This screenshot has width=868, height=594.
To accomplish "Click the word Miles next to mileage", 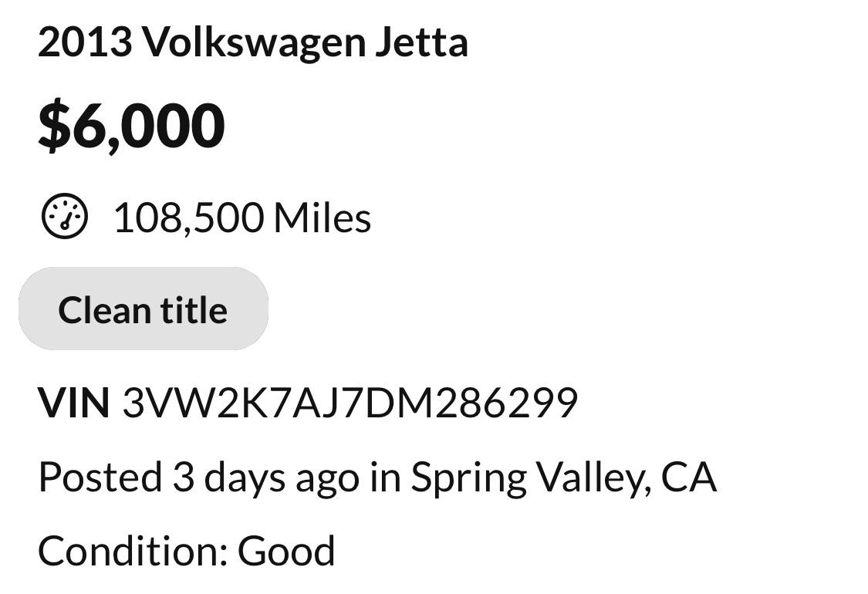I will pos(323,218).
